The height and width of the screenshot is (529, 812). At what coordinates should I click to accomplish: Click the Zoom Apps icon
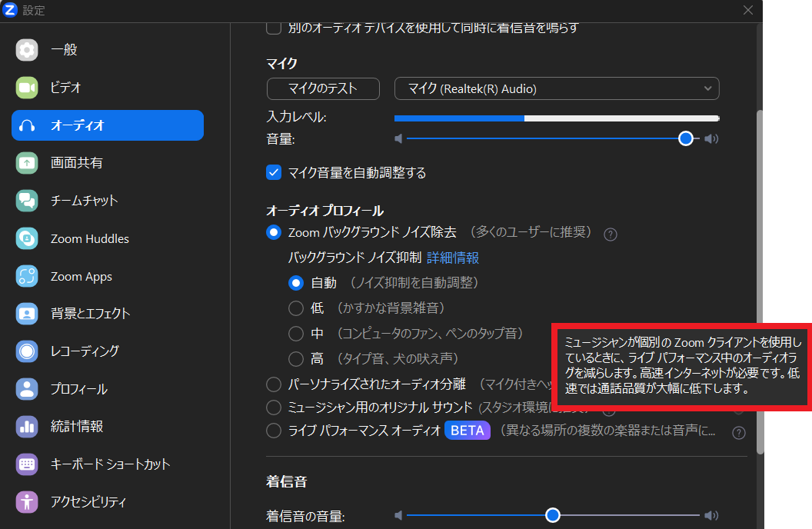(x=27, y=276)
